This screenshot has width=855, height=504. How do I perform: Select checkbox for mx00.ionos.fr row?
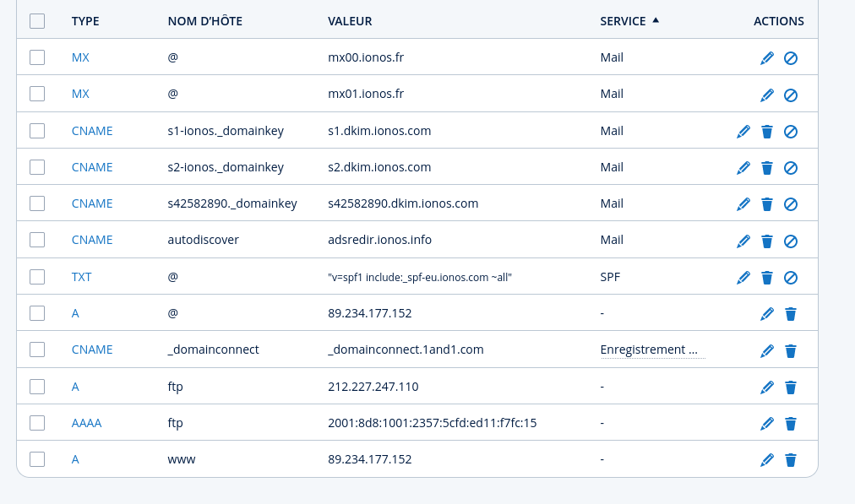37,57
